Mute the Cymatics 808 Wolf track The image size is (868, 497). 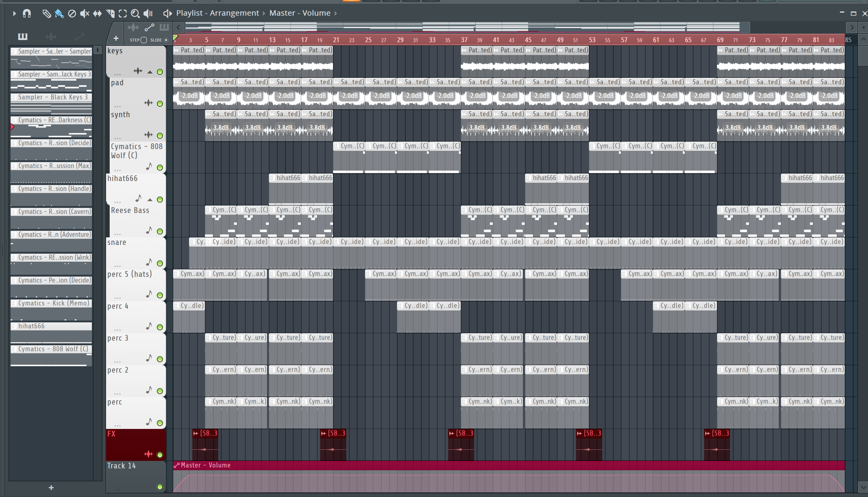(x=160, y=167)
